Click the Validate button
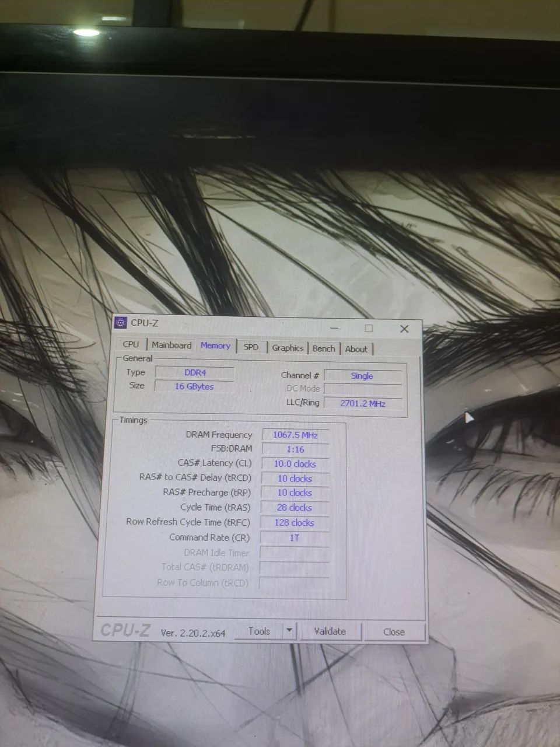The height and width of the screenshot is (747, 560). pos(330,631)
